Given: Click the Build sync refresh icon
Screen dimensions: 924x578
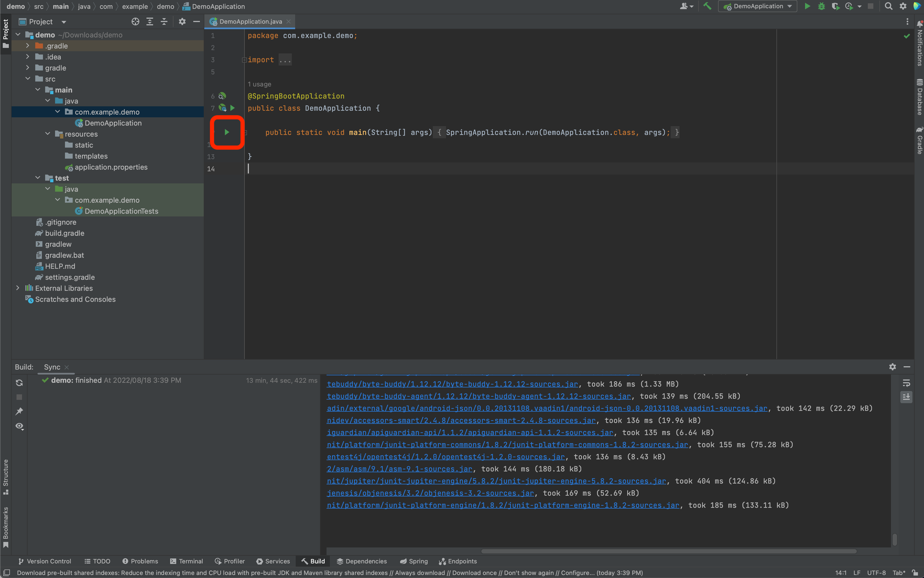Looking at the screenshot, I should [19, 383].
